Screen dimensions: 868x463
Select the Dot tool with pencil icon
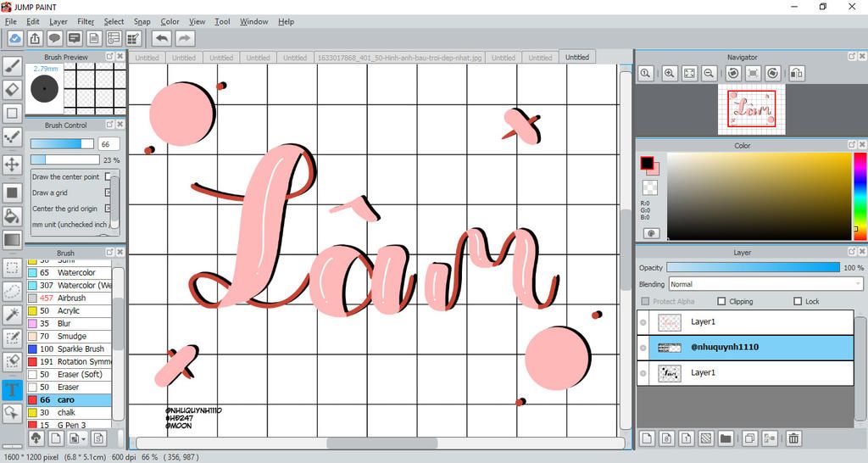pyautogui.click(x=12, y=137)
